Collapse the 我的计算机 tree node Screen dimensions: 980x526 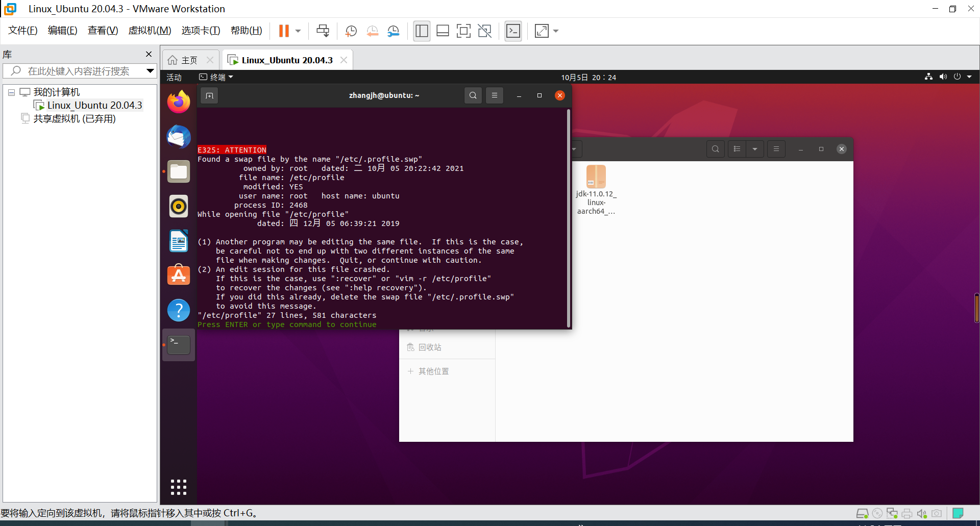coord(11,92)
